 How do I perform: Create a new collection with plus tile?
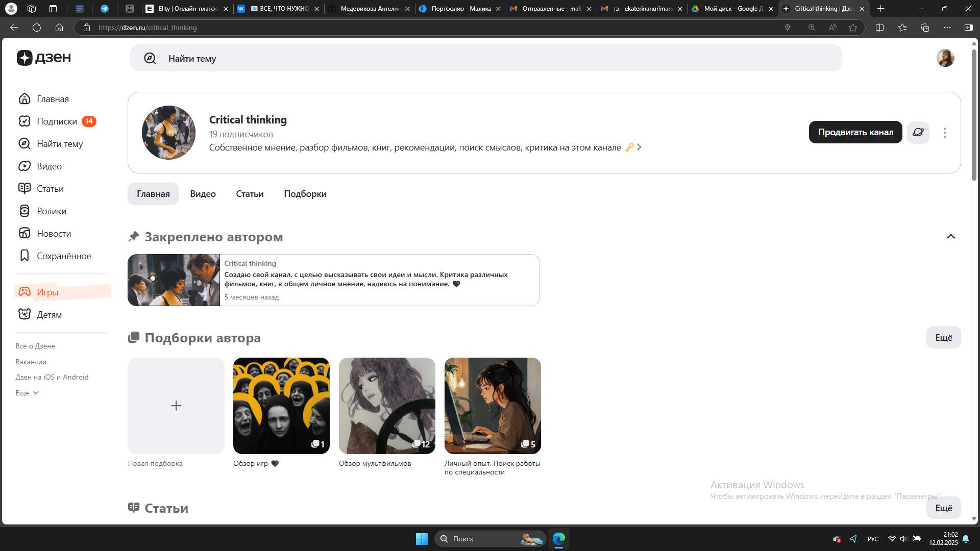176,406
